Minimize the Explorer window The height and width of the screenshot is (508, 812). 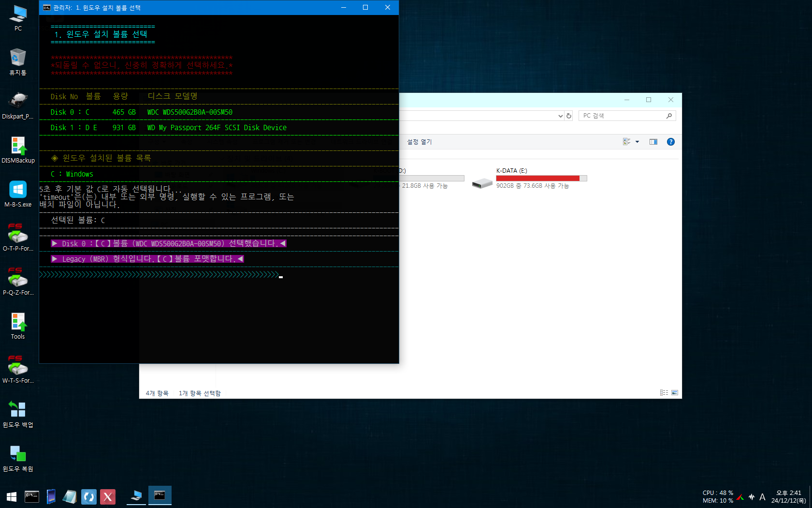coord(627,100)
